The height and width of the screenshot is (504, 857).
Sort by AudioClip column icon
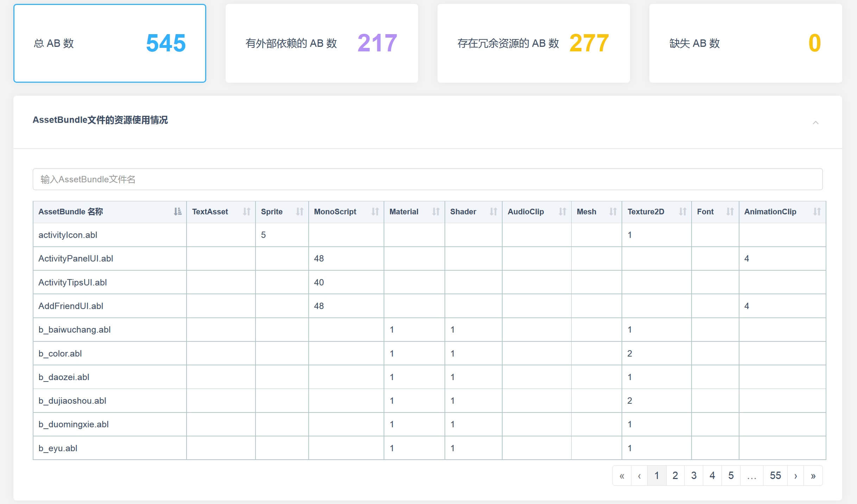(562, 212)
